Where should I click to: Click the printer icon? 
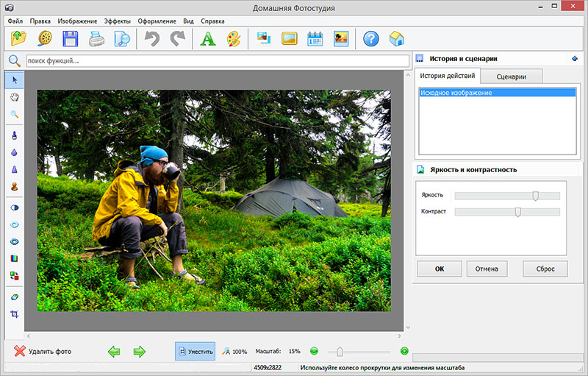(96, 39)
